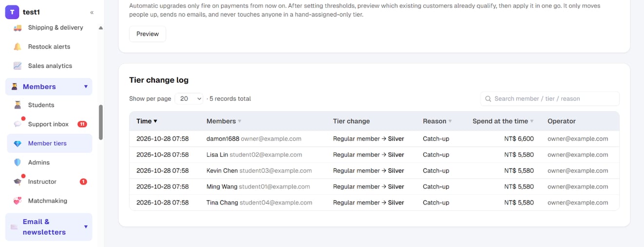This screenshot has width=644, height=247.
Task: Click the 5 records total text
Action: [230, 99]
